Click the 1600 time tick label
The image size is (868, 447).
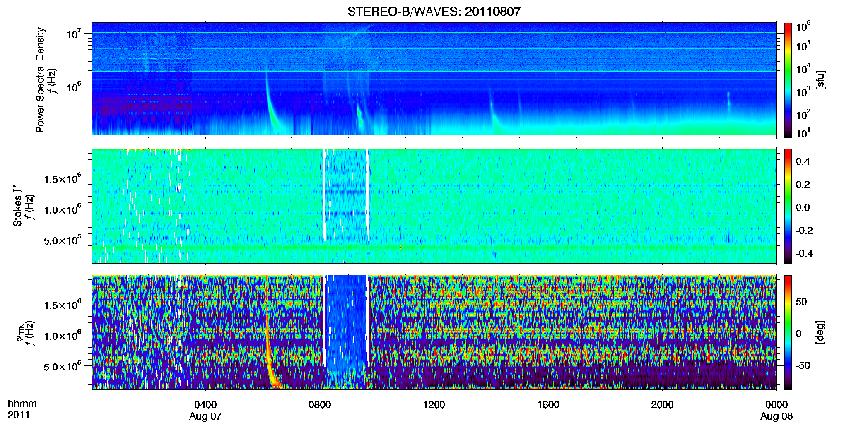click(548, 405)
